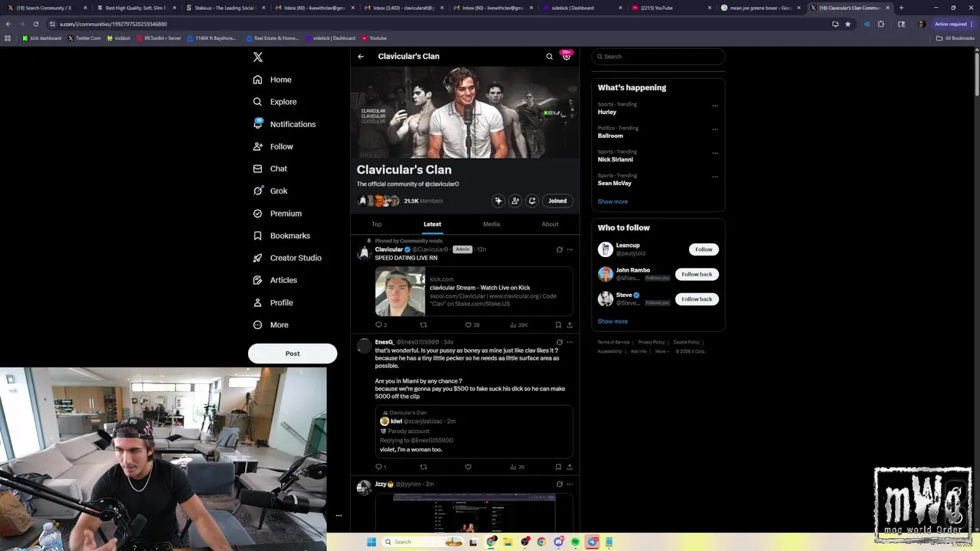Open Explore from the sidebar
The width and height of the screenshot is (980, 551).
275,102
